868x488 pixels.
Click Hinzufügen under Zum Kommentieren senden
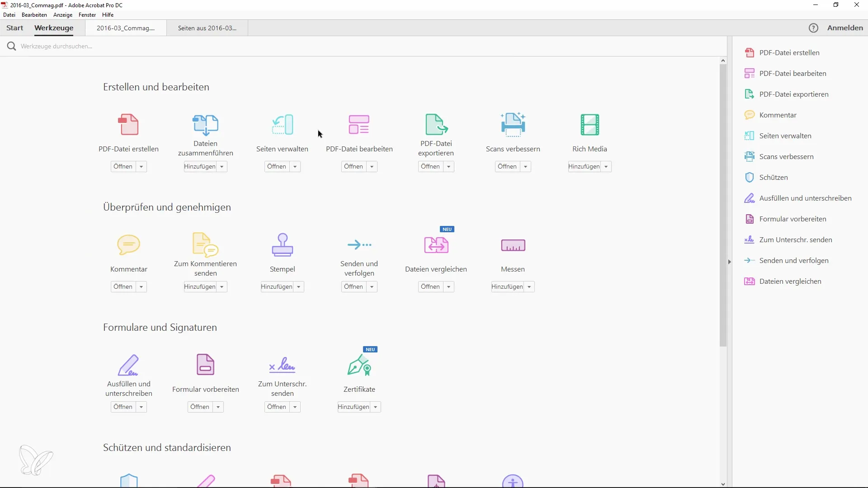tap(200, 287)
